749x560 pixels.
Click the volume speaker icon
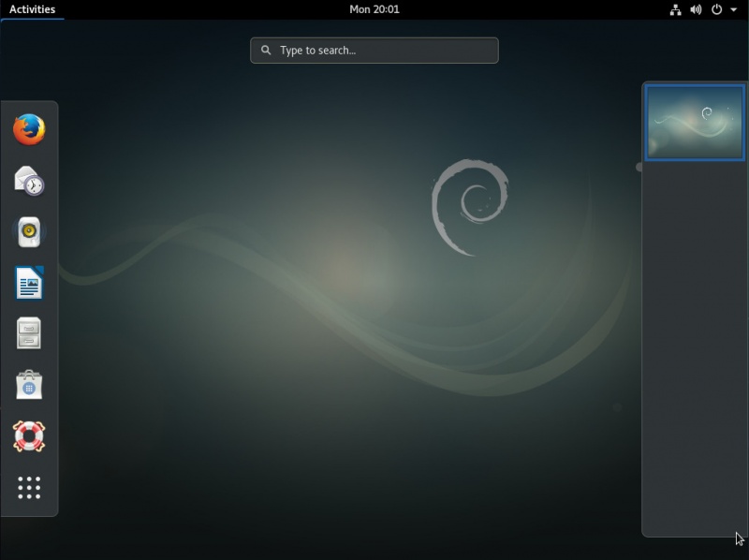(x=695, y=9)
